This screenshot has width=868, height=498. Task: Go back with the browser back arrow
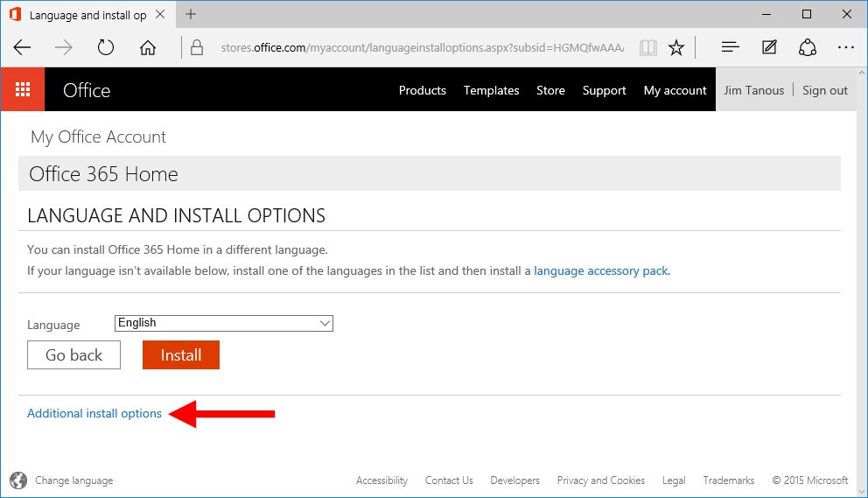tap(22, 47)
